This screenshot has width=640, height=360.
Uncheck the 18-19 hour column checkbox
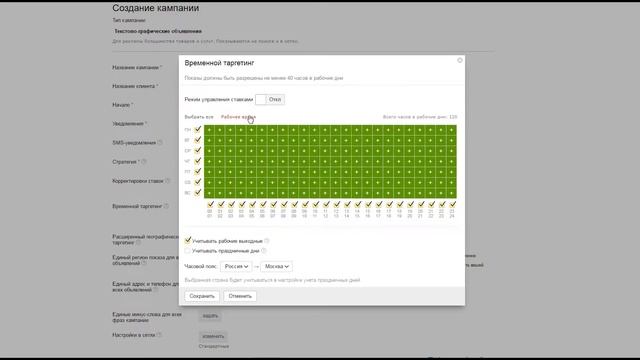400,204
